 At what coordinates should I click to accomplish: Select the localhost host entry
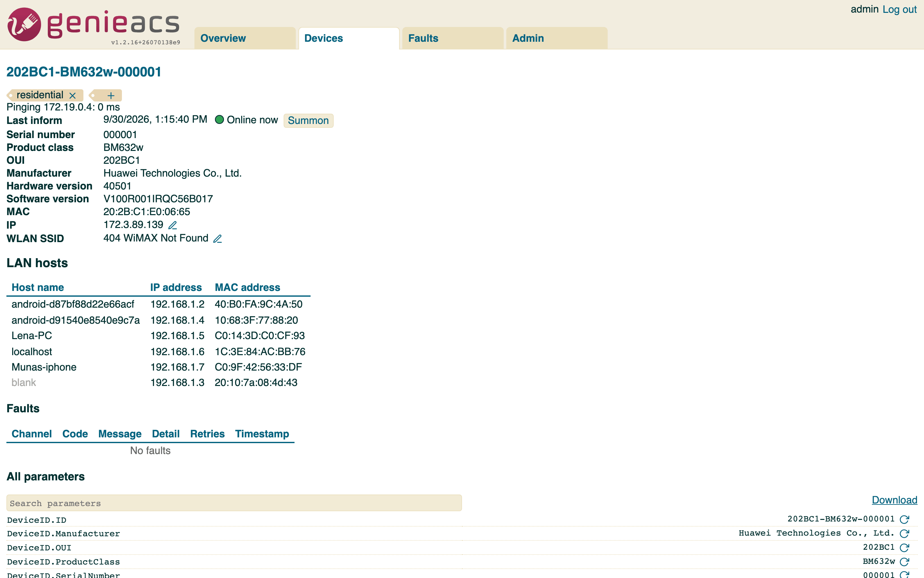pos(32,352)
